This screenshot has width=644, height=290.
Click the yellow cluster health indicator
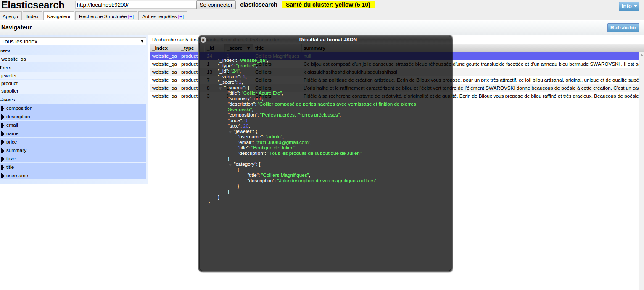click(x=328, y=5)
